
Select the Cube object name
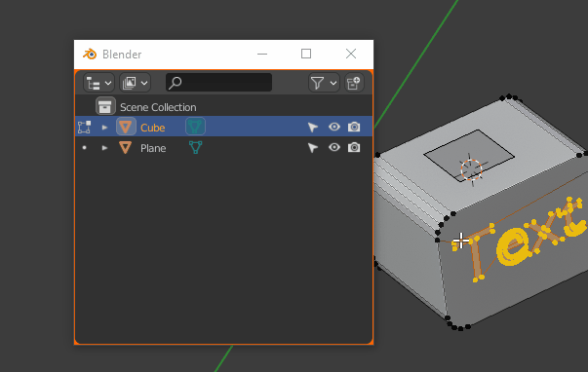(x=153, y=128)
